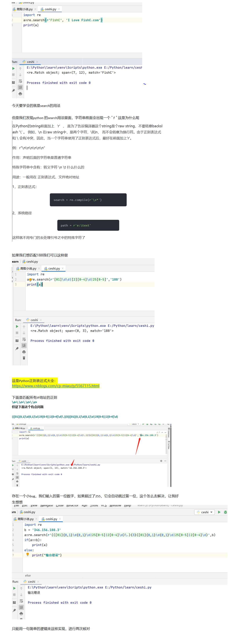Stop the process in the '188' Run panel
The image size is (228, 644).
(x=17, y=333)
